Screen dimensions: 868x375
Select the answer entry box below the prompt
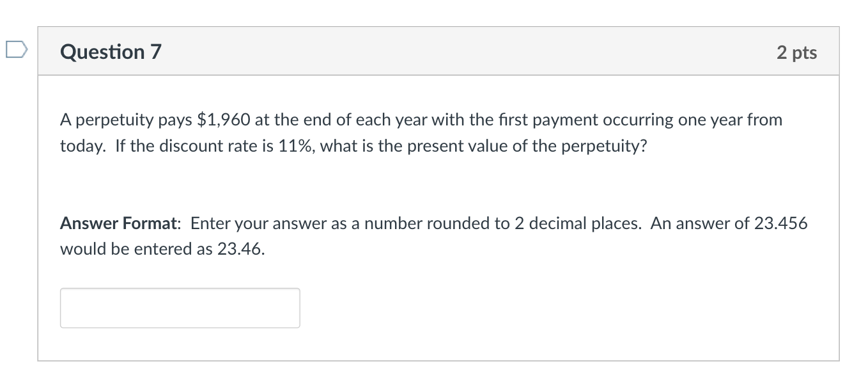pyautogui.click(x=180, y=307)
